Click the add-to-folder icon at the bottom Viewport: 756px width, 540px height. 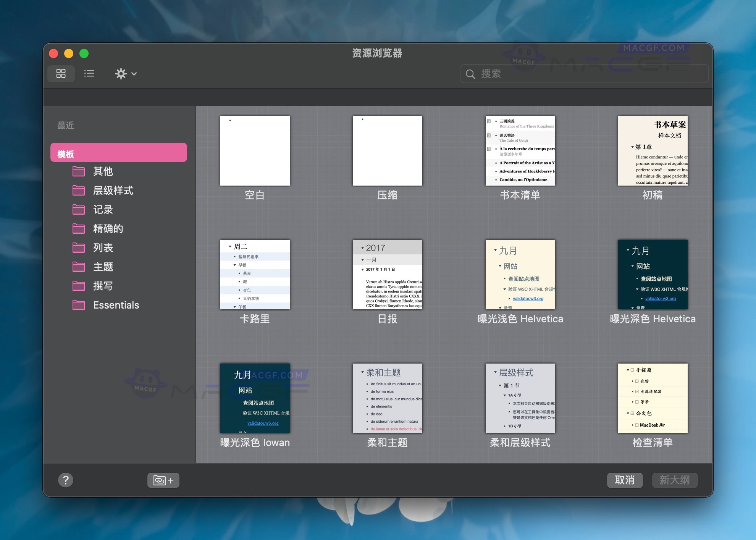[x=163, y=480]
